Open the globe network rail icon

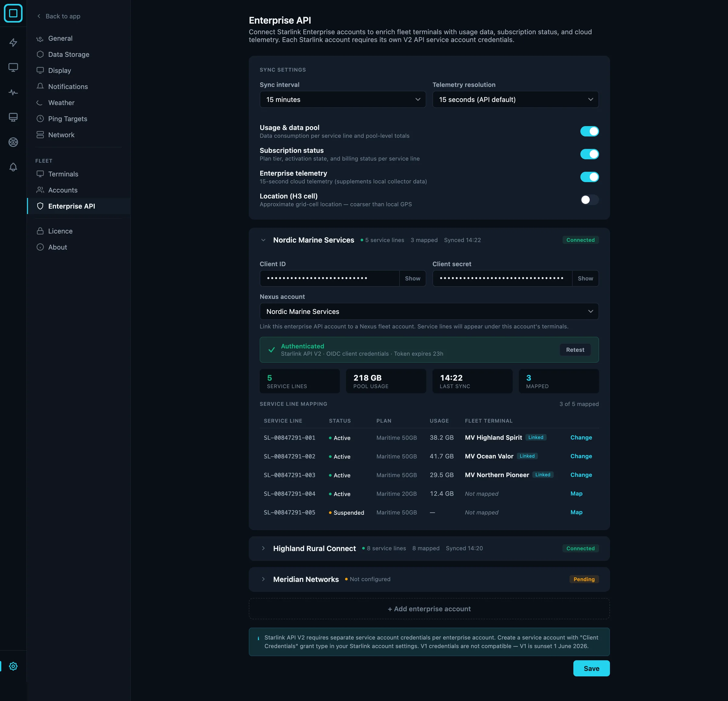pos(13,142)
